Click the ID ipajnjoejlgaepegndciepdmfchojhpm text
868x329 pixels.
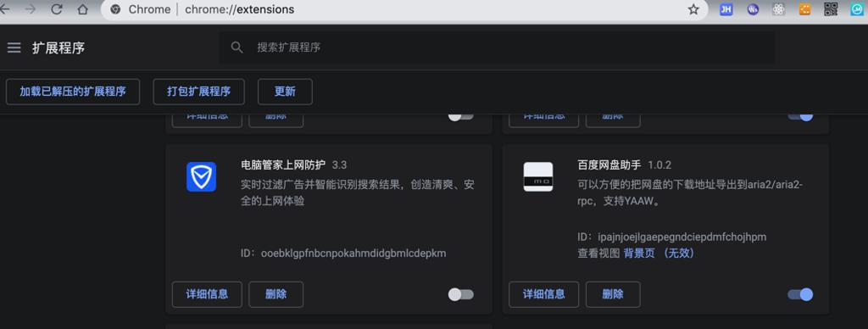(672, 237)
